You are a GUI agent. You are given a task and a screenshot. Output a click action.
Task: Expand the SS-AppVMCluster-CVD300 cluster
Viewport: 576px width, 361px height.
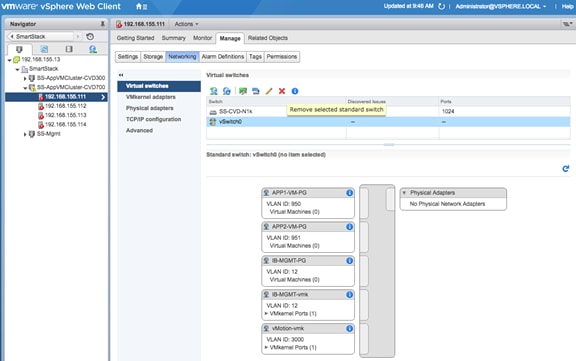[x=25, y=78]
